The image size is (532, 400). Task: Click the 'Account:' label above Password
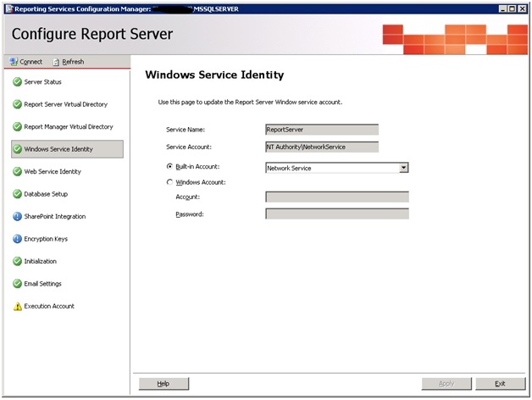tap(187, 197)
